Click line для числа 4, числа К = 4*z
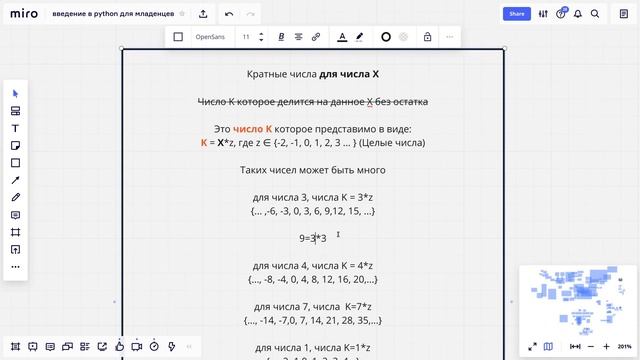The height and width of the screenshot is (360, 640). (x=313, y=266)
